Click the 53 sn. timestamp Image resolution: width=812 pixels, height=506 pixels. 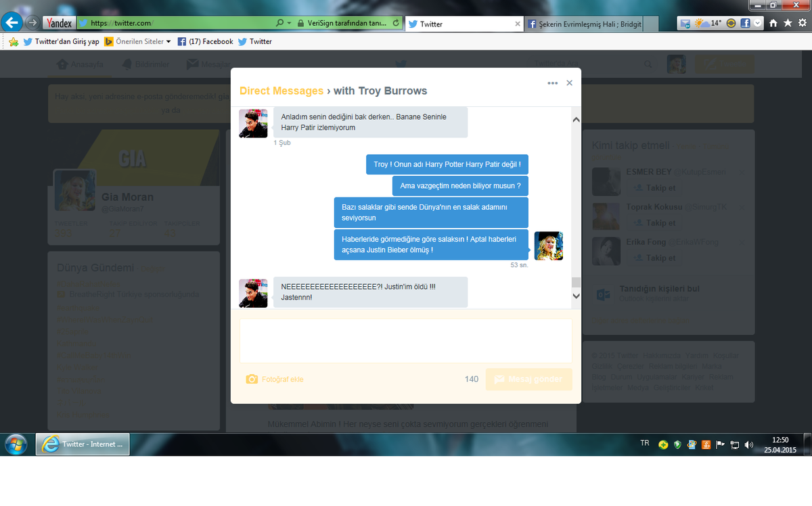coord(519,265)
